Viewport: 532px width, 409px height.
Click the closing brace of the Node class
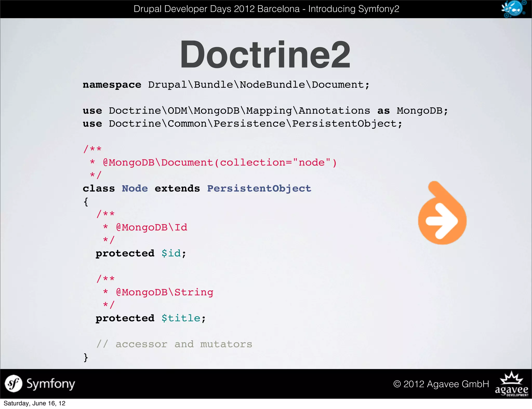pyautogui.click(x=86, y=357)
